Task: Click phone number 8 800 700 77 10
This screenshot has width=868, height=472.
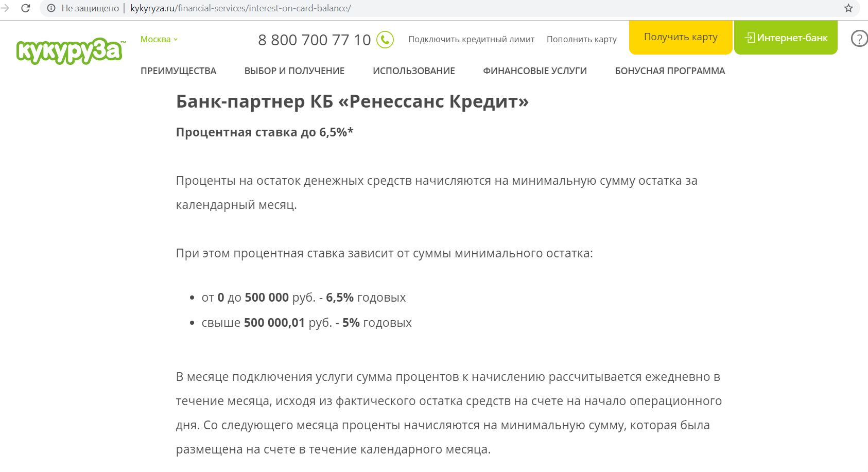Action: (315, 40)
